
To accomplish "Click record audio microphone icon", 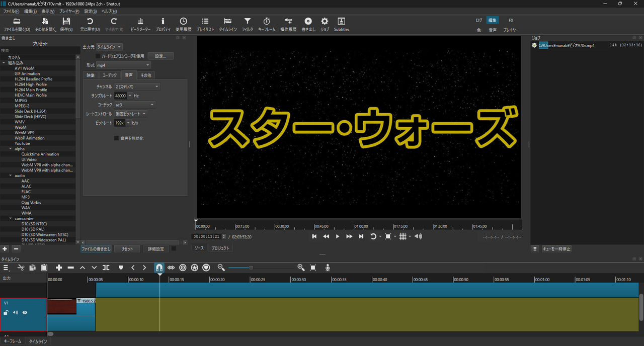I will click(328, 268).
